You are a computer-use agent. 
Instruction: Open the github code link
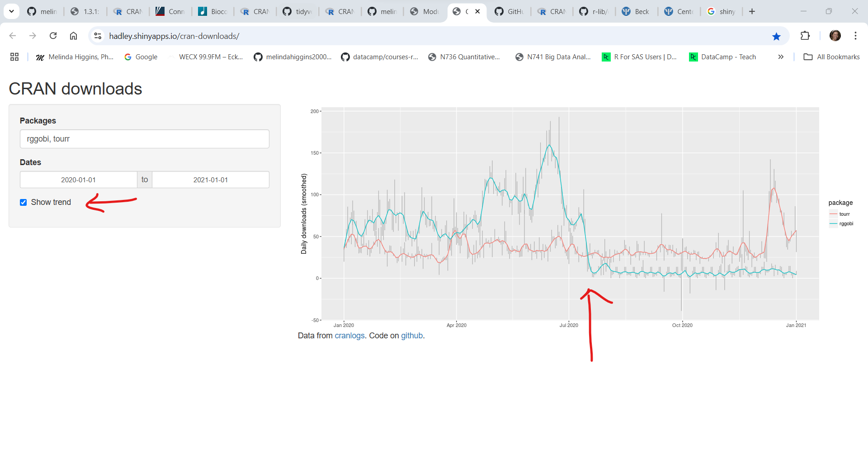tap(412, 336)
